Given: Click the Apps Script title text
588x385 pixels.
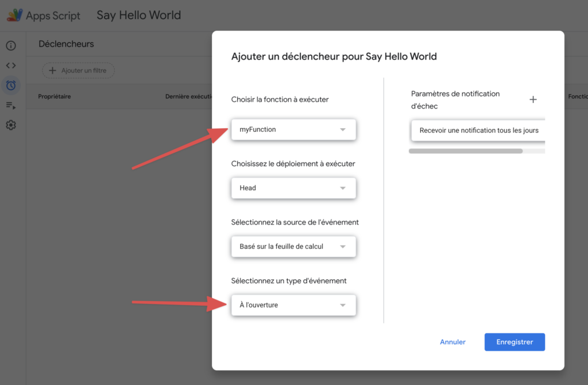Looking at the screenshot, I should click(53, 16).
